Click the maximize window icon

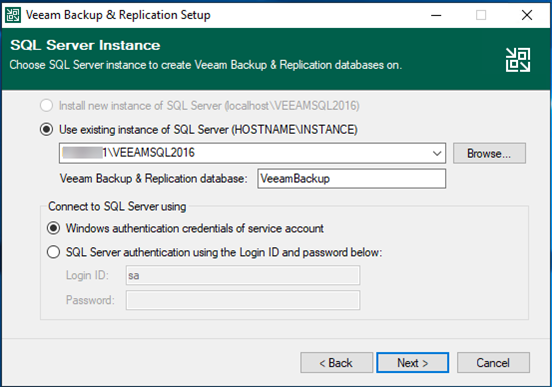[481, 15]
